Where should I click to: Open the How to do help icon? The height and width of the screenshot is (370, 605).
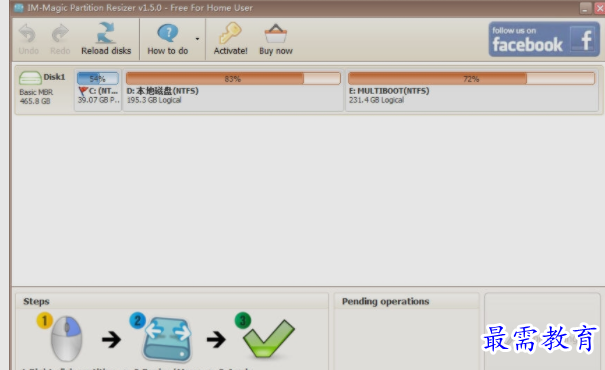tap(168, 33)
